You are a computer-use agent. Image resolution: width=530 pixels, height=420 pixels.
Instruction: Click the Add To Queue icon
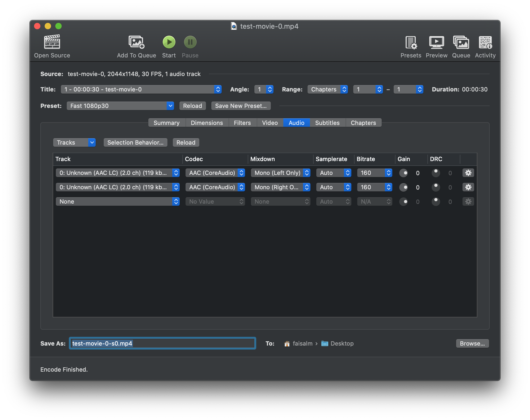click(x=136, y=42)
